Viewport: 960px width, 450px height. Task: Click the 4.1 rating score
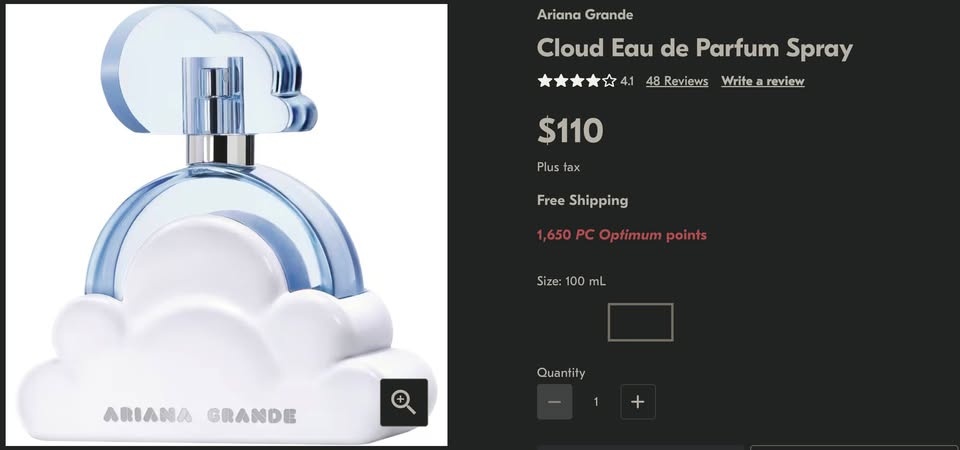[627, 81]
